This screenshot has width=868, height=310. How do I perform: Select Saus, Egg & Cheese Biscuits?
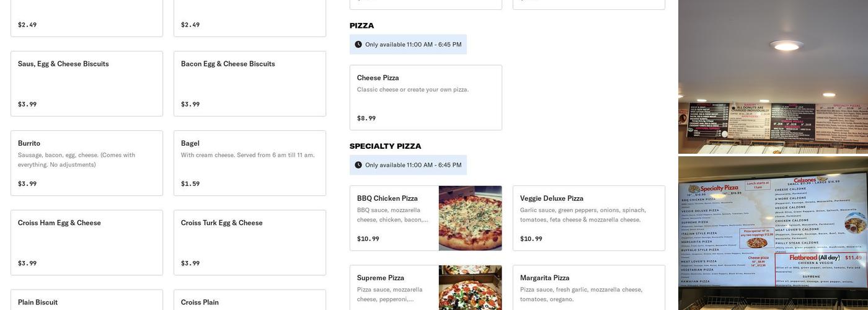tap(87, 84)
